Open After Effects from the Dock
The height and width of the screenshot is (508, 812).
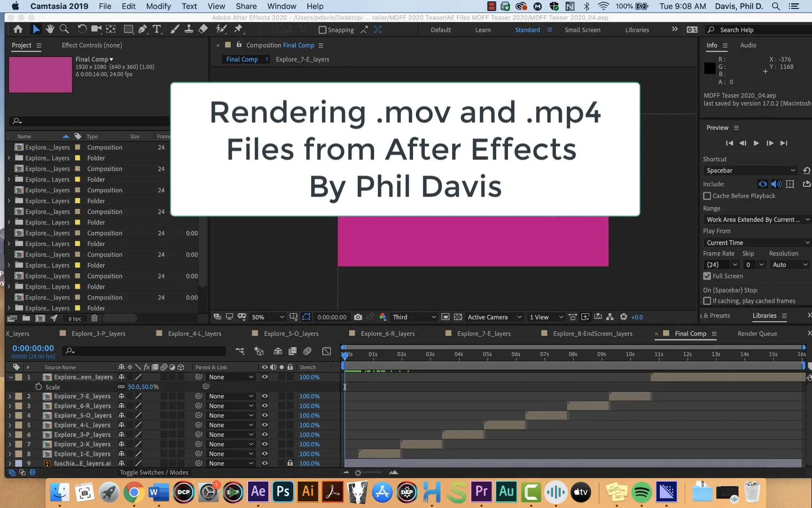258,492
